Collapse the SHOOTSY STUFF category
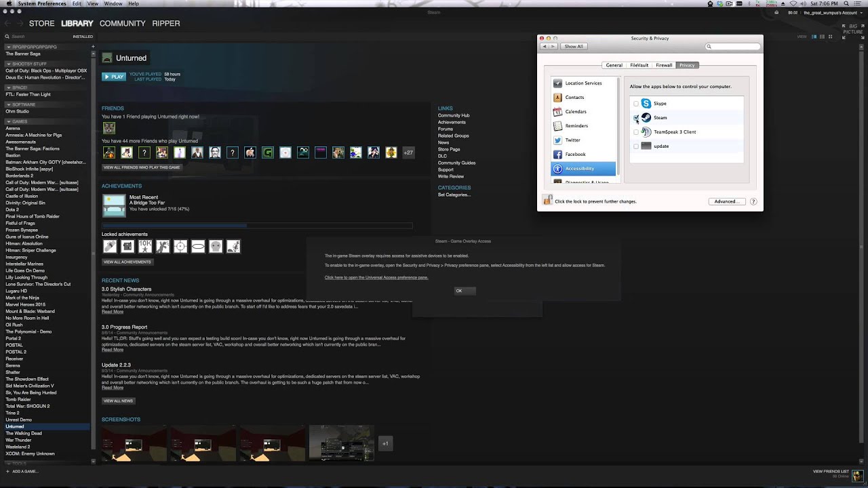The image size is (868, 488). pos(8,64)
